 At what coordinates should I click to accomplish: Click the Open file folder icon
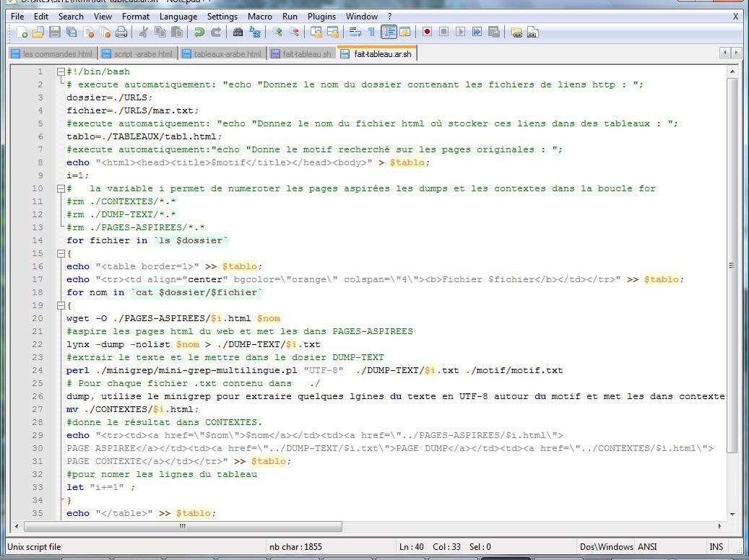click(38, 32)
